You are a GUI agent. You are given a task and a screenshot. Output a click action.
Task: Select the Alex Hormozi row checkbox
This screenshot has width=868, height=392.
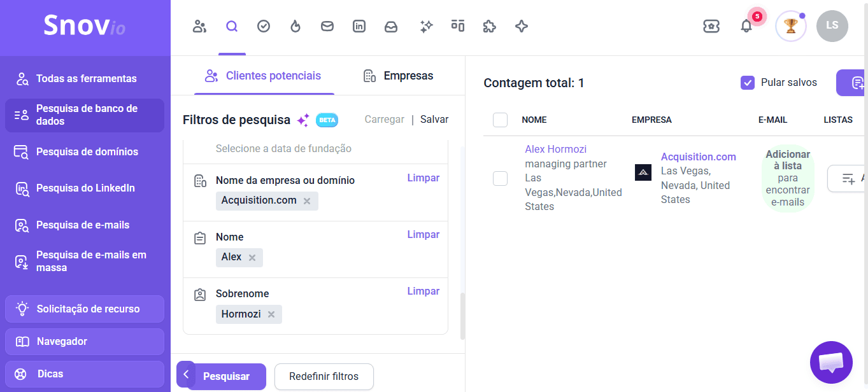click(x=500, y=178)
